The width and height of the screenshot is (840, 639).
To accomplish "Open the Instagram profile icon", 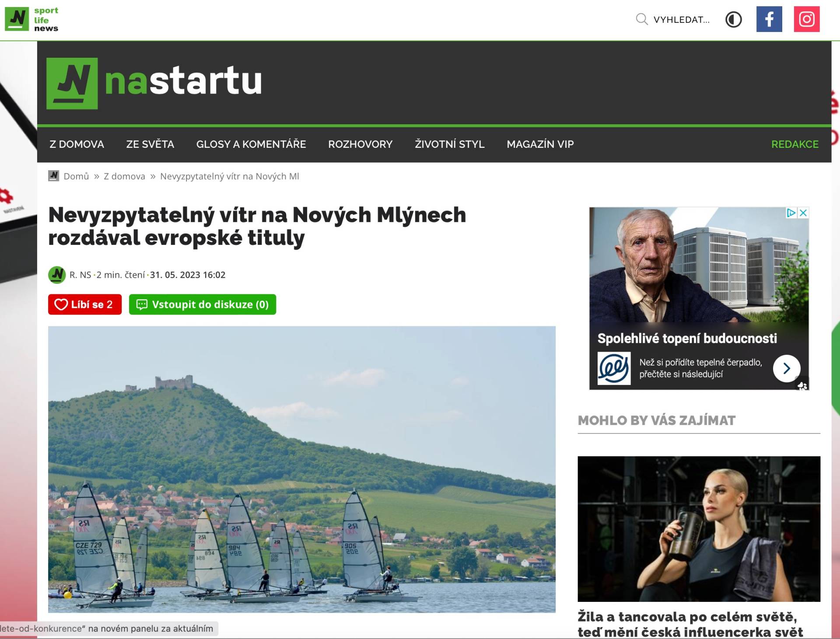I will 807,19.
